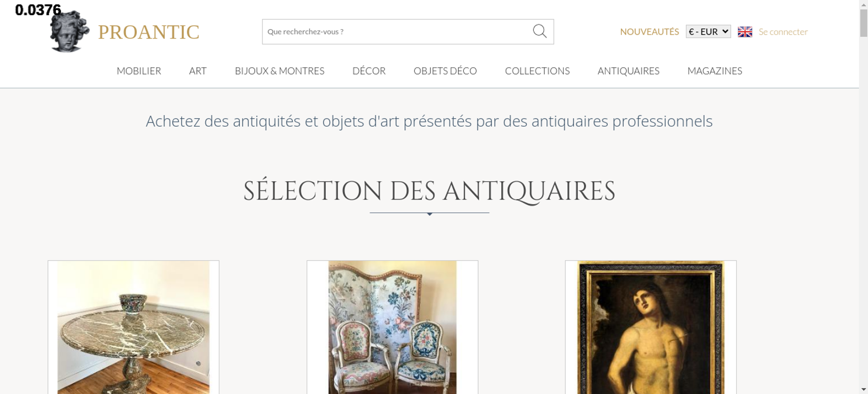Open the Objets Déco menu
This screenshot has height=394, width=868.
pyautogui.click(x=445, y=71)
